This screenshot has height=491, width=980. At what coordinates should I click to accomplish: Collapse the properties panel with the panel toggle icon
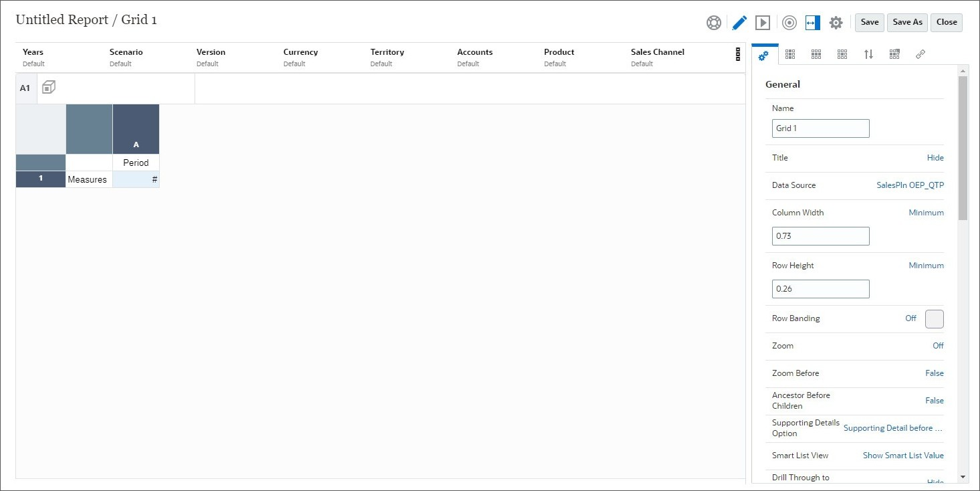[x=813, y=22]
